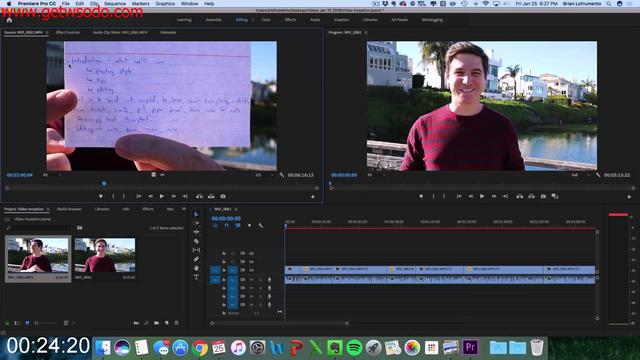Toggle eye visibility of top video track

pyautogui.click(x=251, y=253)
